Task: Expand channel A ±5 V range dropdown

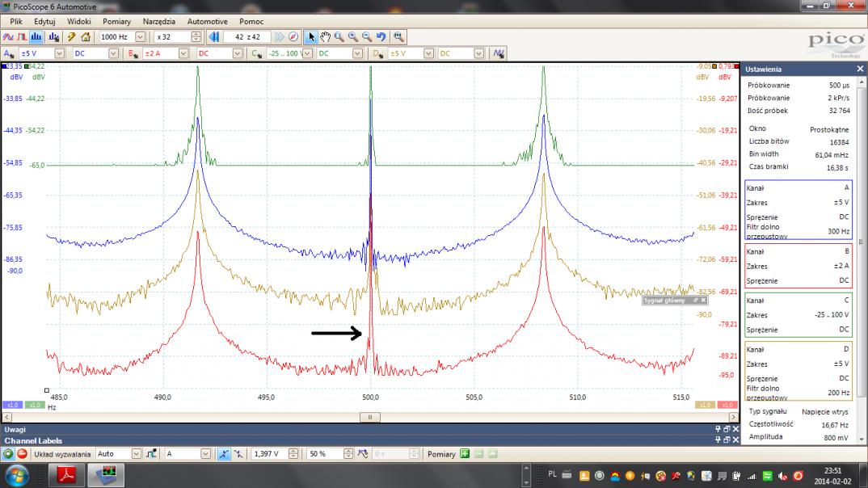Action: [x=61, y=53]
